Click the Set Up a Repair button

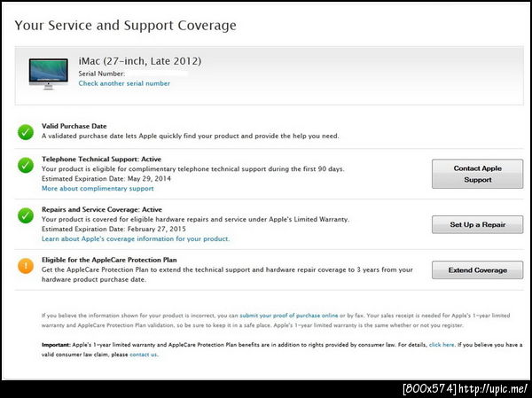[477, 224]
